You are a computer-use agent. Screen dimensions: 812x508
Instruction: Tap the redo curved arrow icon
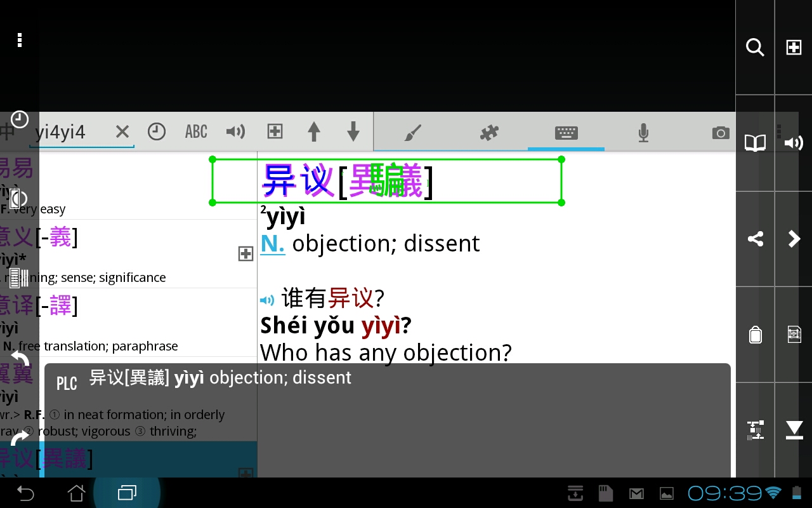(20, 438)
